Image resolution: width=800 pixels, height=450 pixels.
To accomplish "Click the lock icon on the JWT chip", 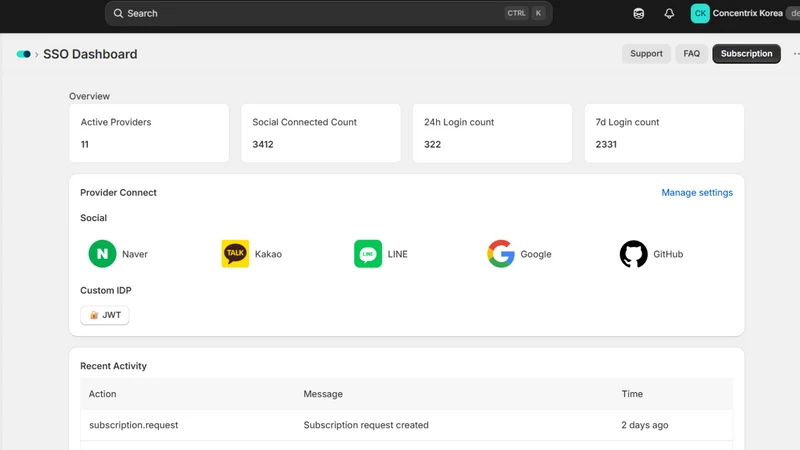I will pyautogui.click(x=94, y=315).
